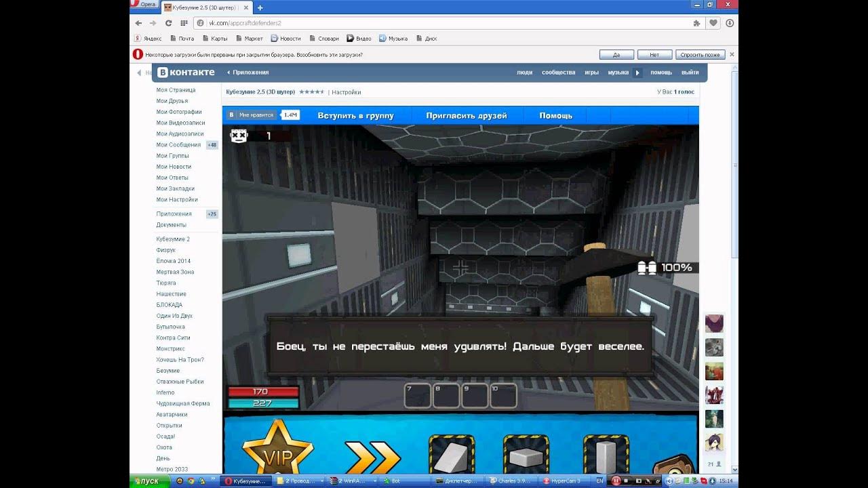The width and height of the screenshot is (868, 488).
Task: Click the EN language indicator in taskbar
Action: (599, 481)
